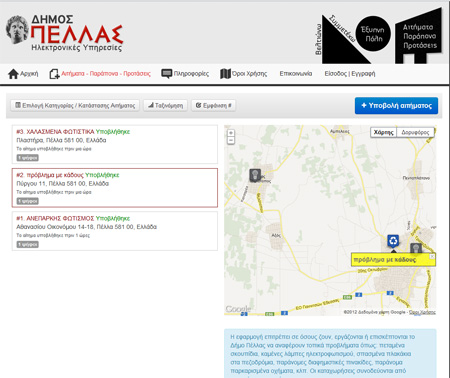Zoom out the map with minus
This screenshot has width=450, height=378.
tap(231, 140)
